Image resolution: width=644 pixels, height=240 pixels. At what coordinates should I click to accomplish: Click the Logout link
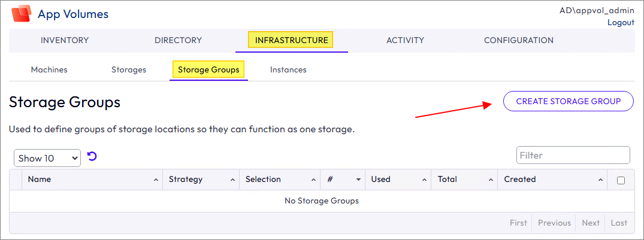tap(621, 22)
